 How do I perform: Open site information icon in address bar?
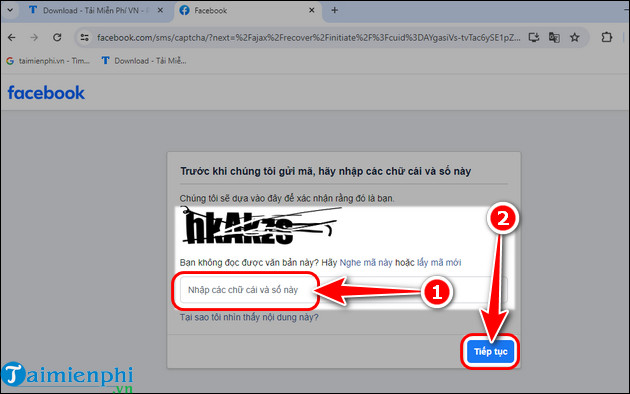(84, 37)
